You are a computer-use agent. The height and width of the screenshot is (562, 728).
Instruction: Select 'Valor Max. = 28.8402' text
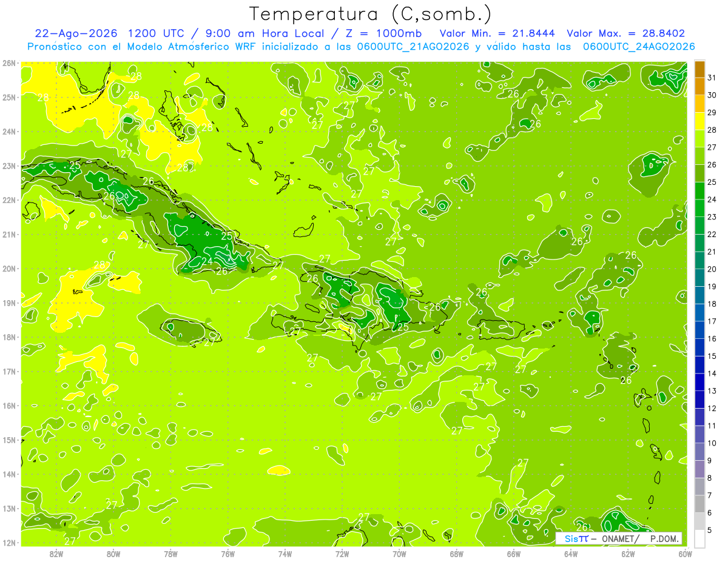pyautogui.click(x=625, y=33)
